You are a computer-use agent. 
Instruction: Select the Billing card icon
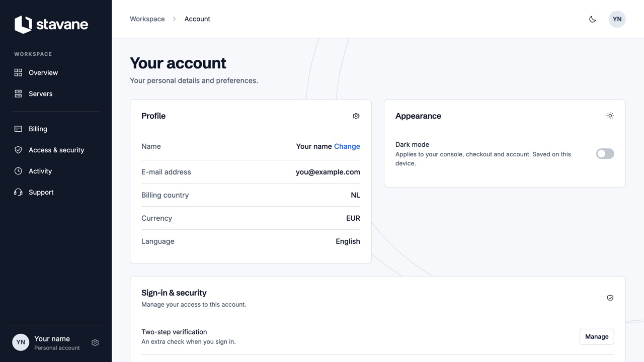(18, 129)
